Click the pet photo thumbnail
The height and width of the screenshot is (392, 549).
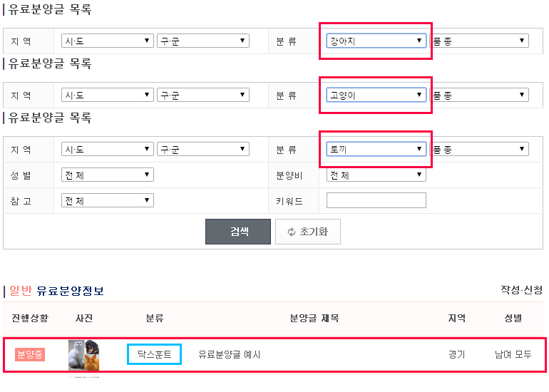pyautogui.click(x=83, y=355)
